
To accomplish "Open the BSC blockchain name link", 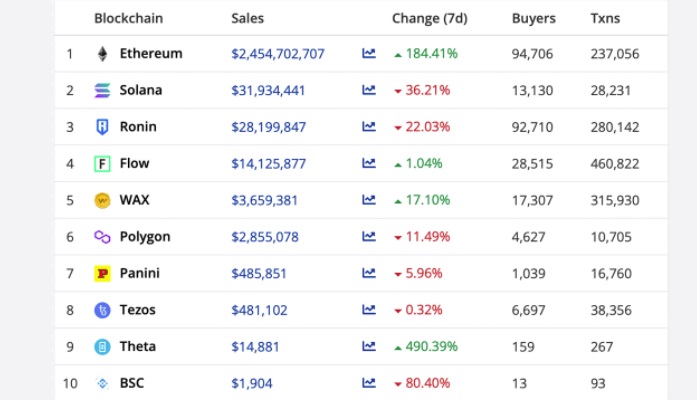I will click(x=132, y=383).
